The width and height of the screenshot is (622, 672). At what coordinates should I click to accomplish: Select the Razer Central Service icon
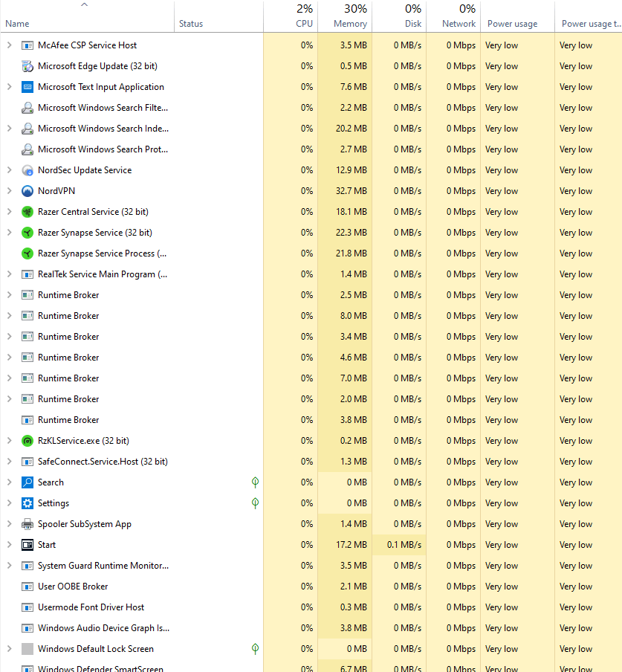27,212
